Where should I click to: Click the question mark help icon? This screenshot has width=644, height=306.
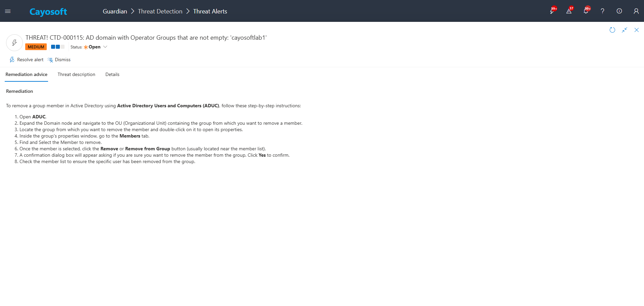pos(602,11)
